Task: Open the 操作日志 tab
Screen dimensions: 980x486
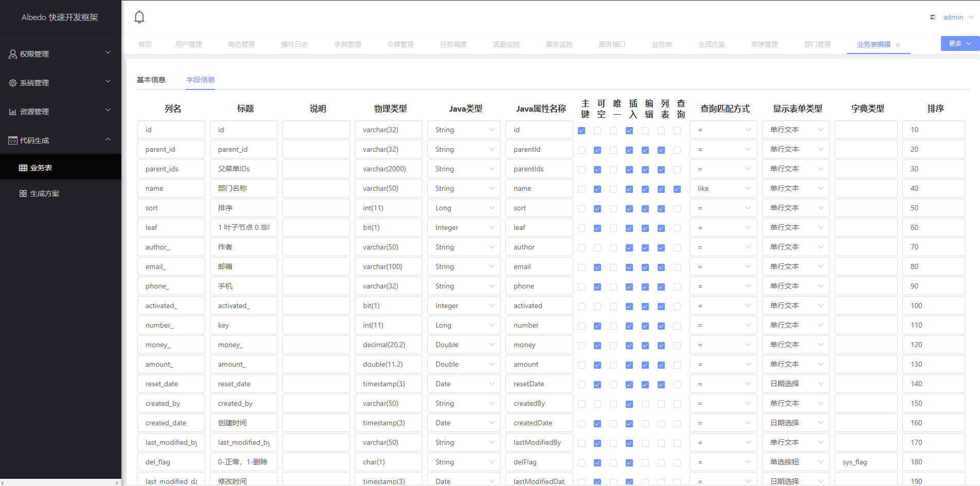Action: coord(295,44)
